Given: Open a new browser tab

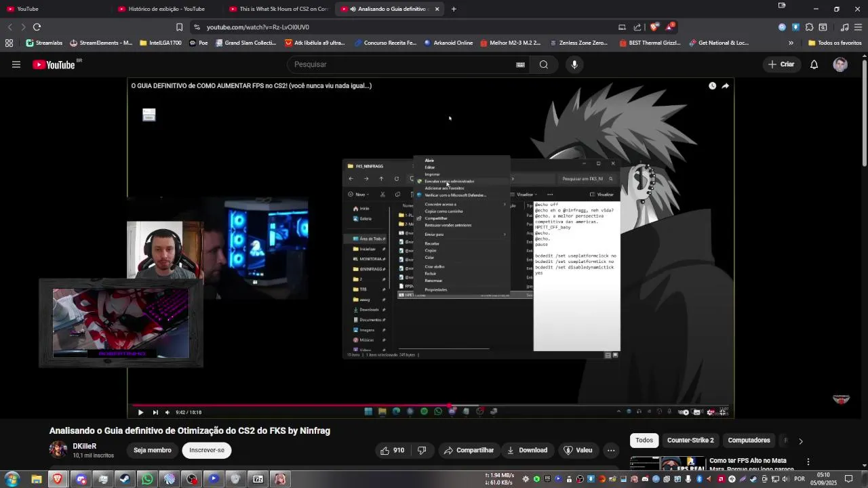Looking at the screenshot, I should click(454, 9).
